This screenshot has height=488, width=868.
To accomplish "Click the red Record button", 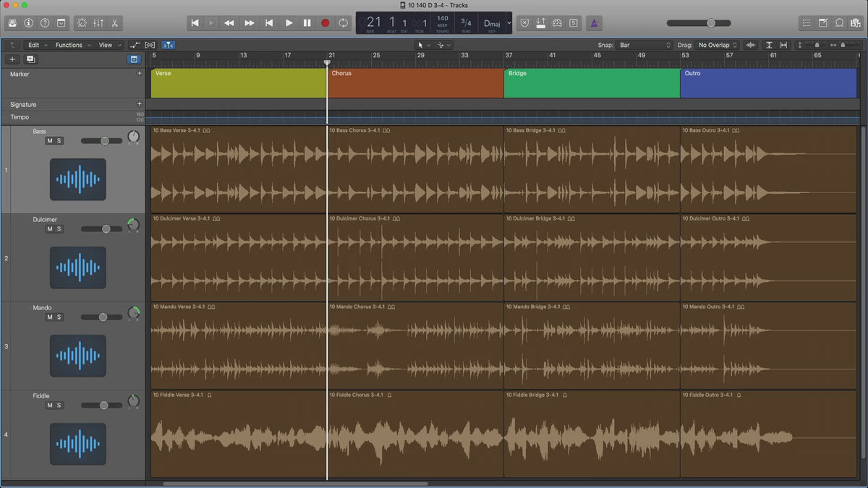I will (325, 23).
